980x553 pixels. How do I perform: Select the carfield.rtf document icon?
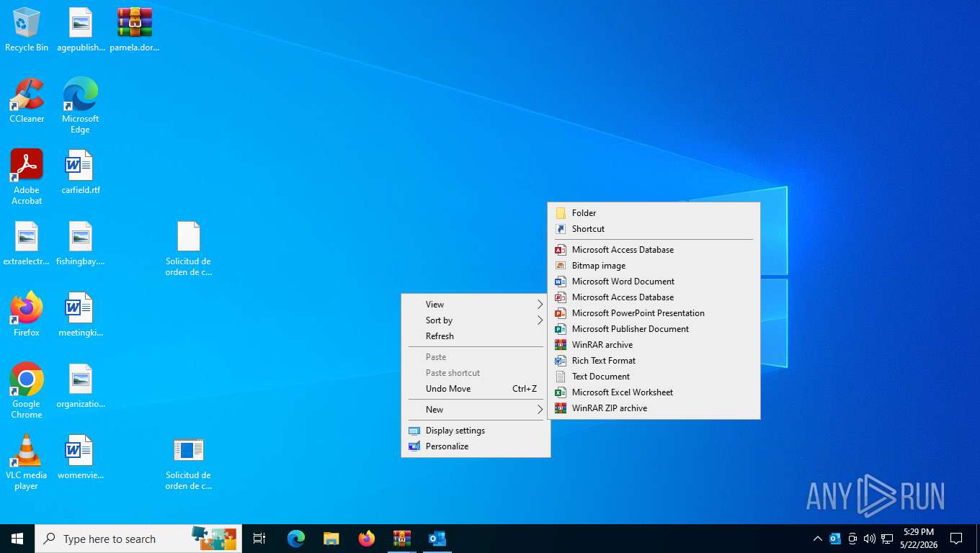pos(81,172)
